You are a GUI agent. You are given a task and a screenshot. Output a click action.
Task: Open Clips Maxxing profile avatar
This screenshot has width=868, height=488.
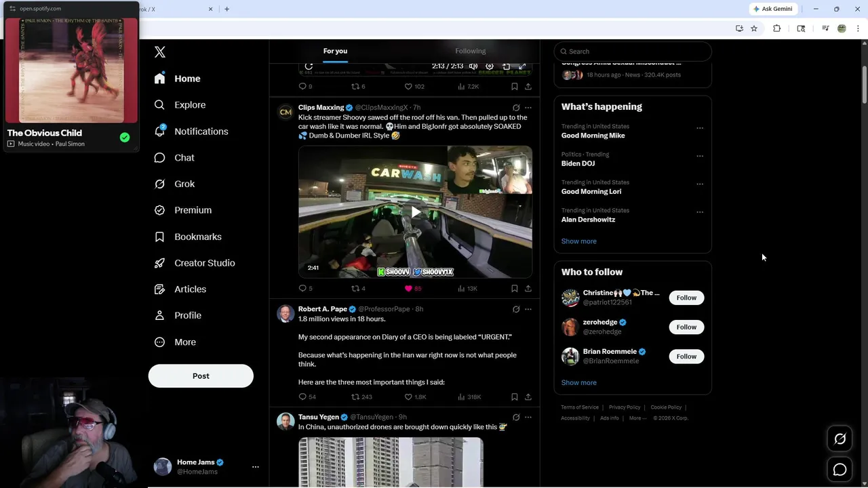(285, 112)
